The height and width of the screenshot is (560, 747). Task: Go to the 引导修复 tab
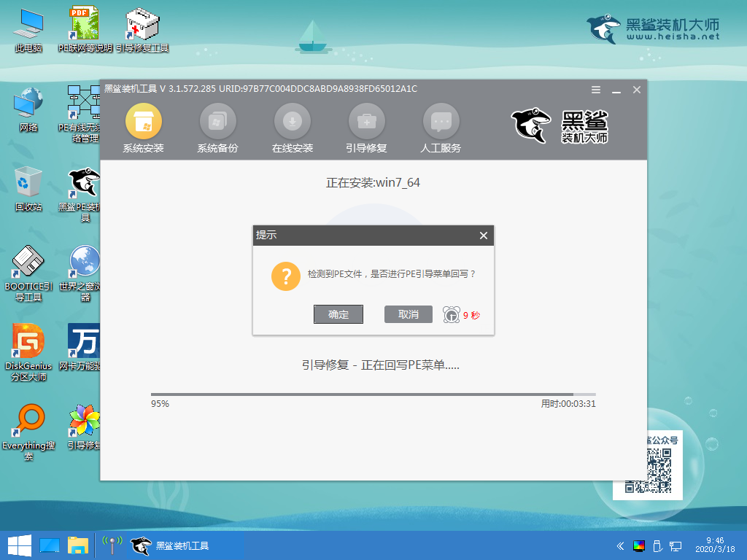coord(366,128)
